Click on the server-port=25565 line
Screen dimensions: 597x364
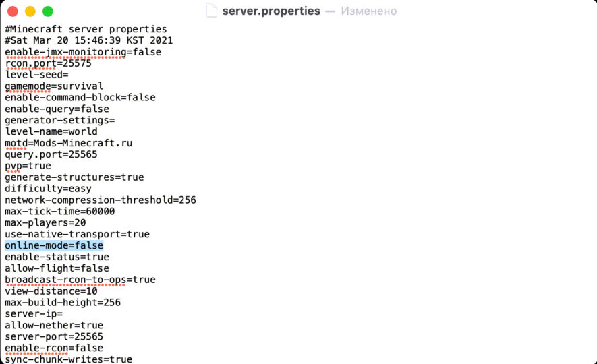pyautogui.click(x=54, y=337)
